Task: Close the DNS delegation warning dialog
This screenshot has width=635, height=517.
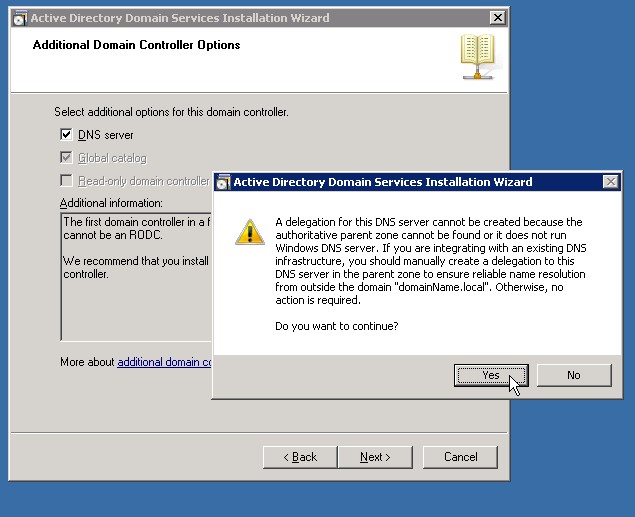Action: tap(610, 182)
